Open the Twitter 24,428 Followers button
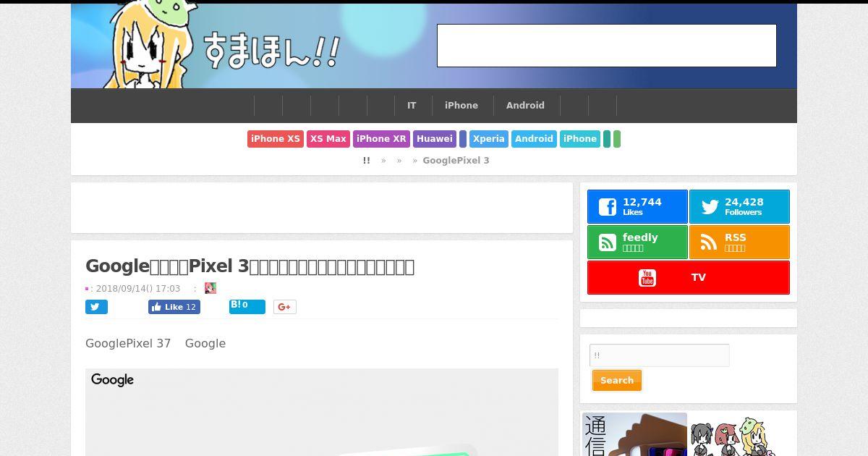Viewport: 868px width, 456px height. [739, 207]
